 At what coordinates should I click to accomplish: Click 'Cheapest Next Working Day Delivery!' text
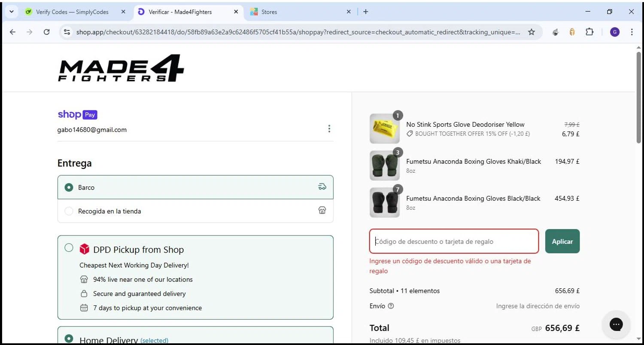[x=134, y=266]
